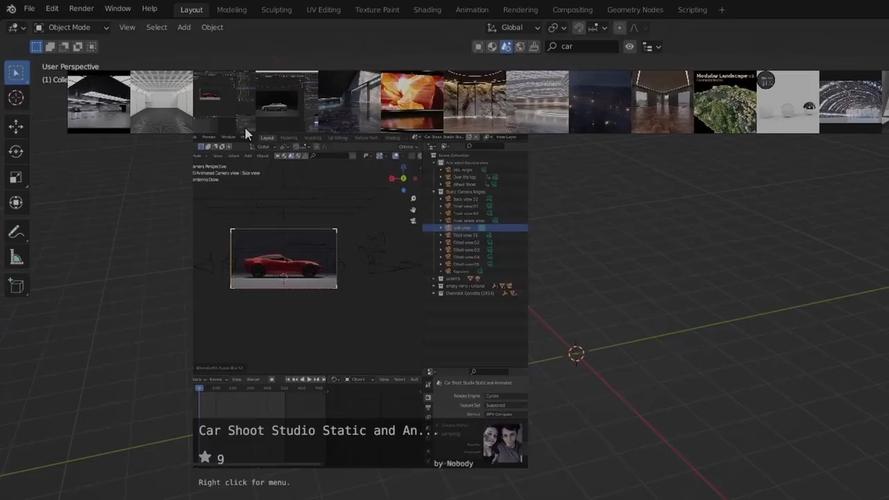Select the white studio spheres thumbnail
The height and width of the screenshot is (500, 889).
coord(788,102)
